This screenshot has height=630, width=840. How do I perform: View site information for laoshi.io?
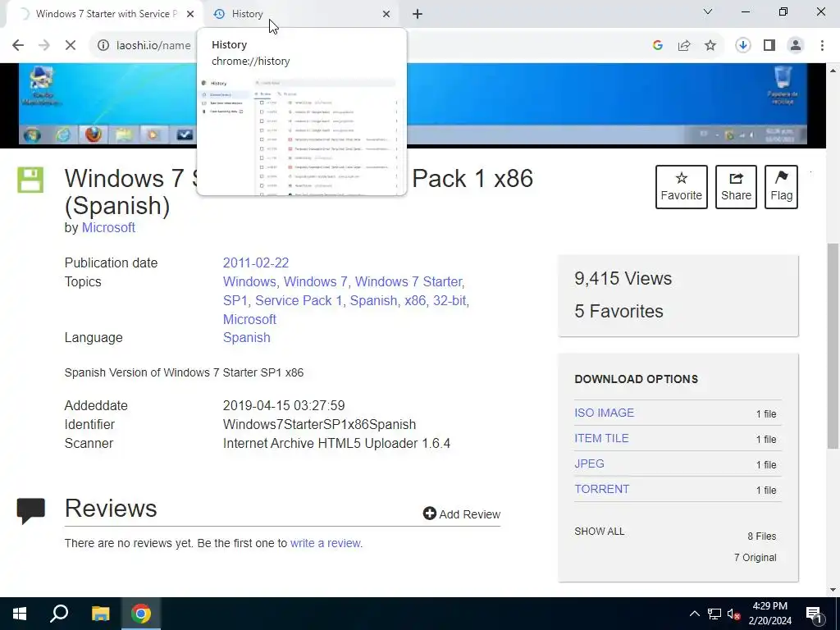tap(103, 46)
